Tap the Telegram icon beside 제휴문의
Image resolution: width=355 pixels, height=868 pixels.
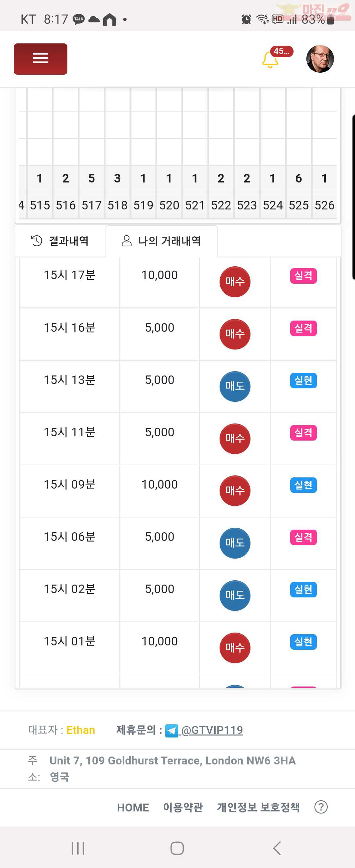pos(172,731)
